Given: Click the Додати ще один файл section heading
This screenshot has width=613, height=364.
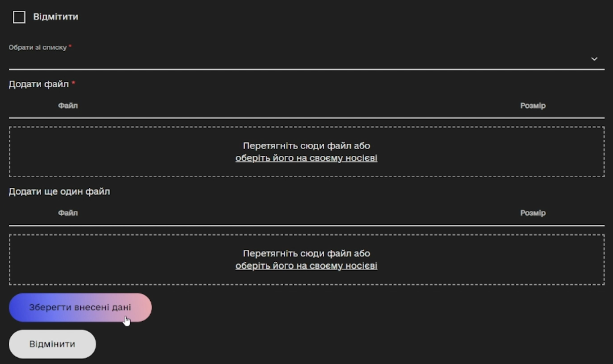Looking at the screenshot, I should tap(59, 192).
